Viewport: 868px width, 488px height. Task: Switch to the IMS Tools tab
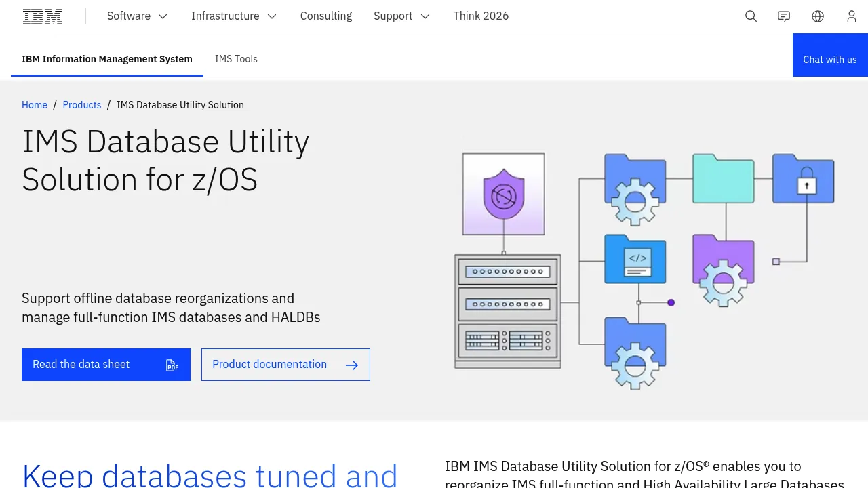[236, 59]
